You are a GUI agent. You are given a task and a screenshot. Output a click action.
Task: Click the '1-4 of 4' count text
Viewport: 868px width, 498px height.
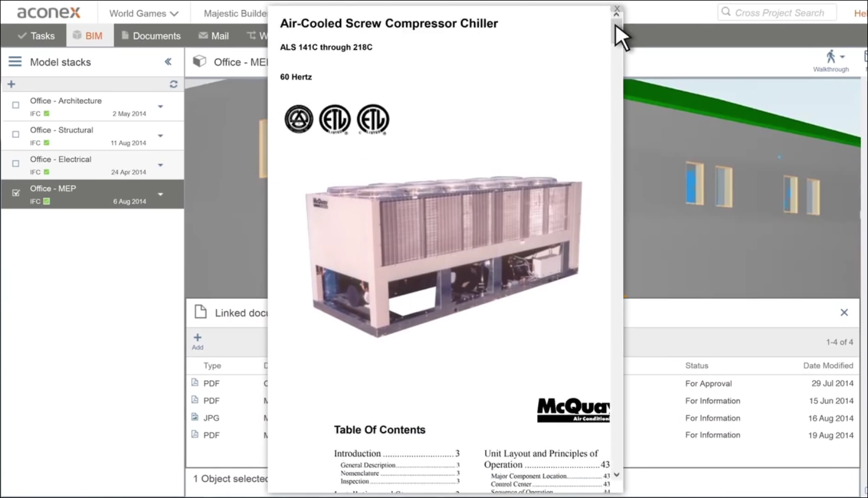[840, 342]
